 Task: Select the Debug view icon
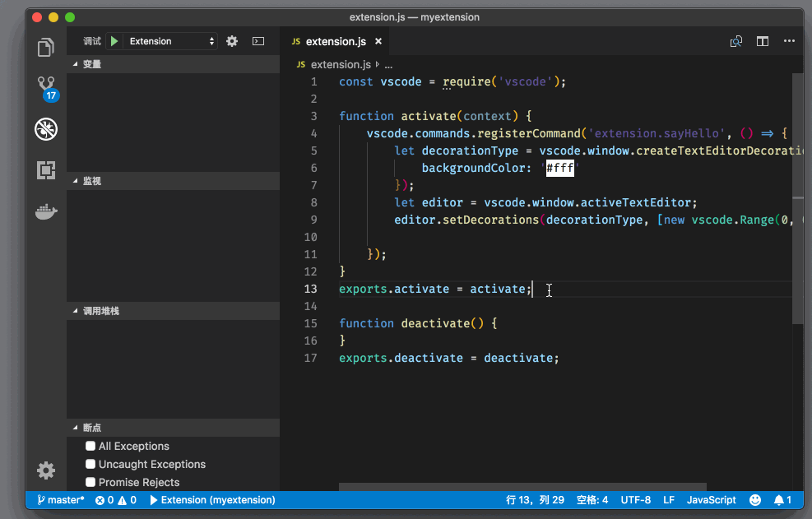pyautogui.click(x=46, y=128)
